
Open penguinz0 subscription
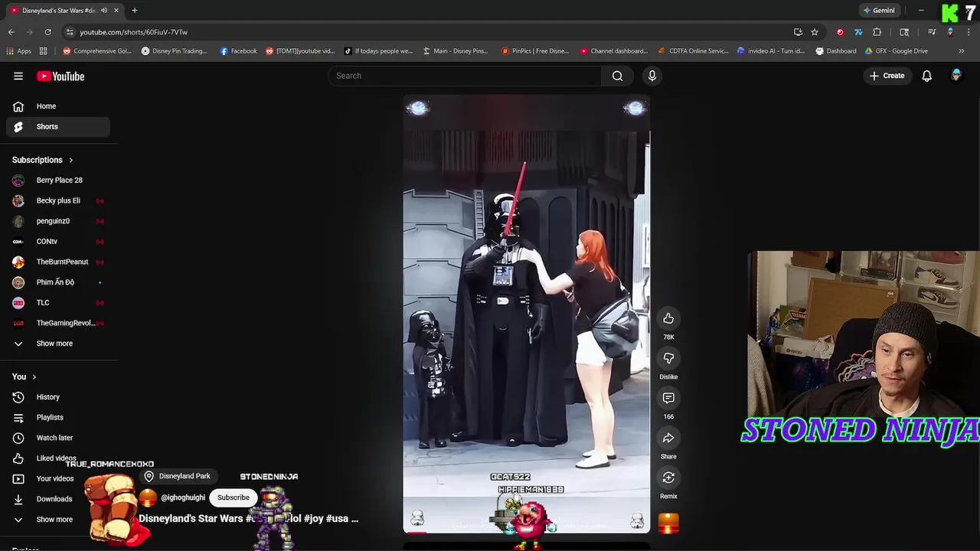(58, 221)
